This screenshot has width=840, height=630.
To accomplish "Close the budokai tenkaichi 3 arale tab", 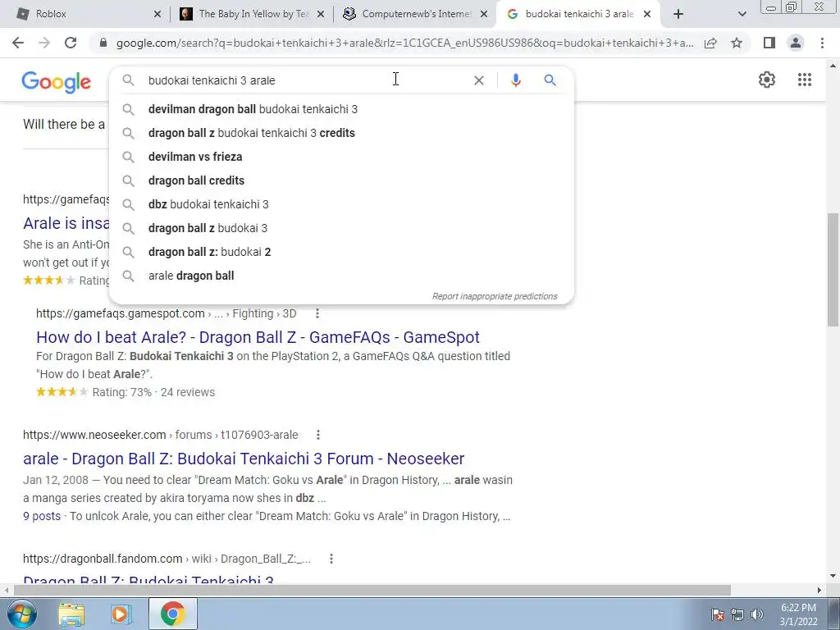I will click(x=647, y=15).
